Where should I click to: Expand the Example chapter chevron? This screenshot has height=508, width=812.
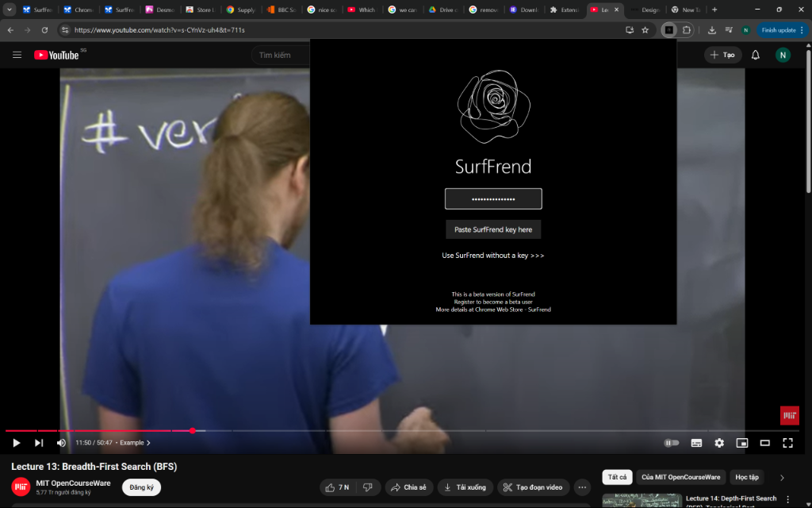(x=148, y=443)
